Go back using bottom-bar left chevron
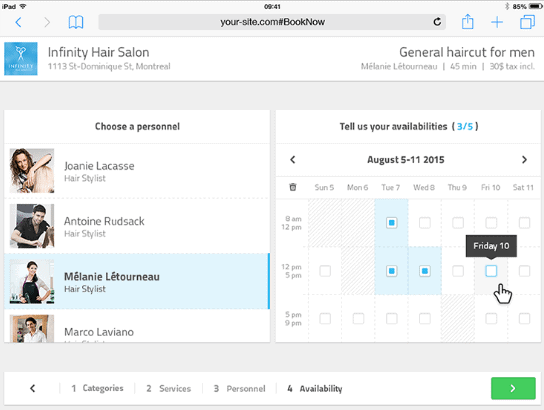 (x=33, y=388)
